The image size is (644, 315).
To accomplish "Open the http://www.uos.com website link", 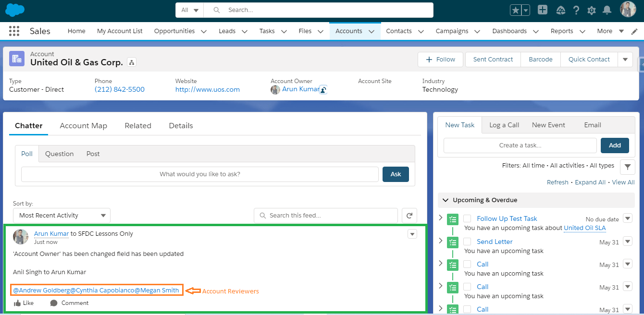I will [208, 90].
